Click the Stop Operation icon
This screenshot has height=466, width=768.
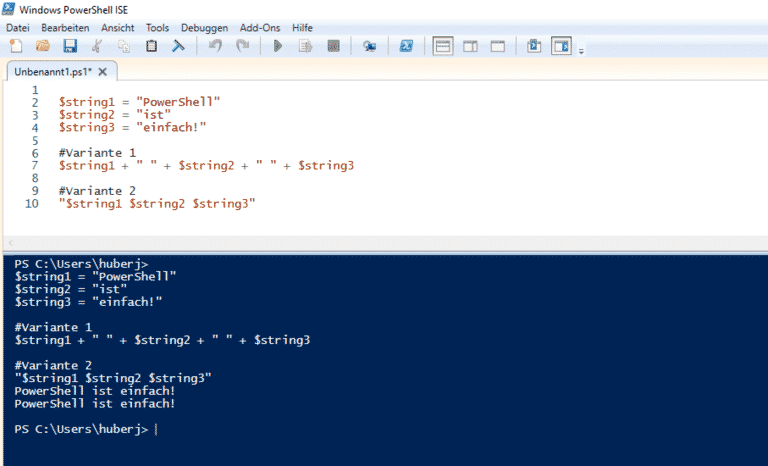coord(333,46)
